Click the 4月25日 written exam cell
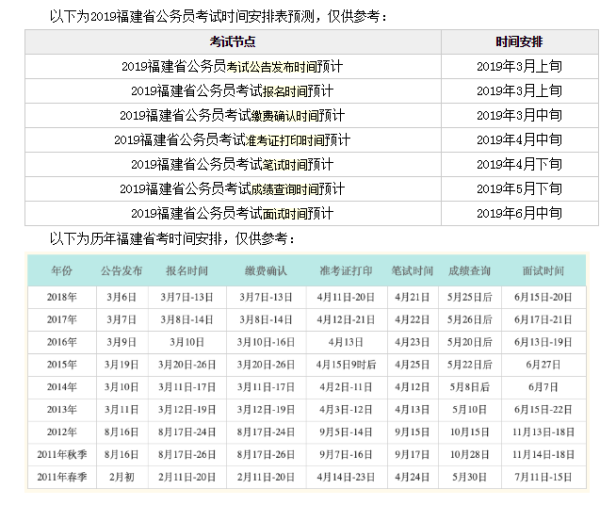Viewport: 600px width, 505px height. click(412, 365)
